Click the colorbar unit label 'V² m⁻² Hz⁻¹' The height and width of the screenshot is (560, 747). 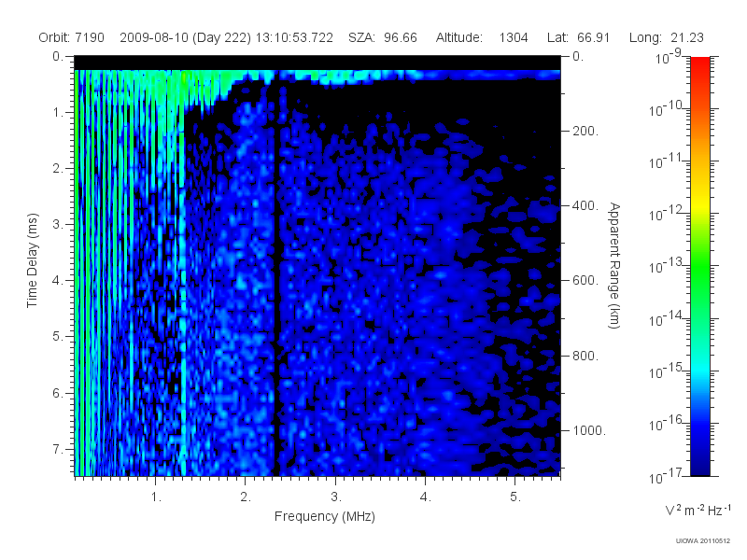pos(698,510)
